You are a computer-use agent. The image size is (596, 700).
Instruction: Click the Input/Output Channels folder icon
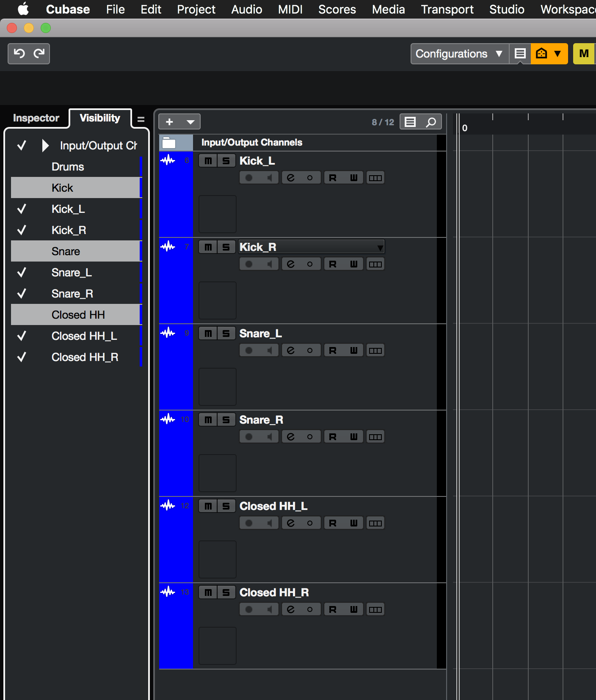point(169,143)
